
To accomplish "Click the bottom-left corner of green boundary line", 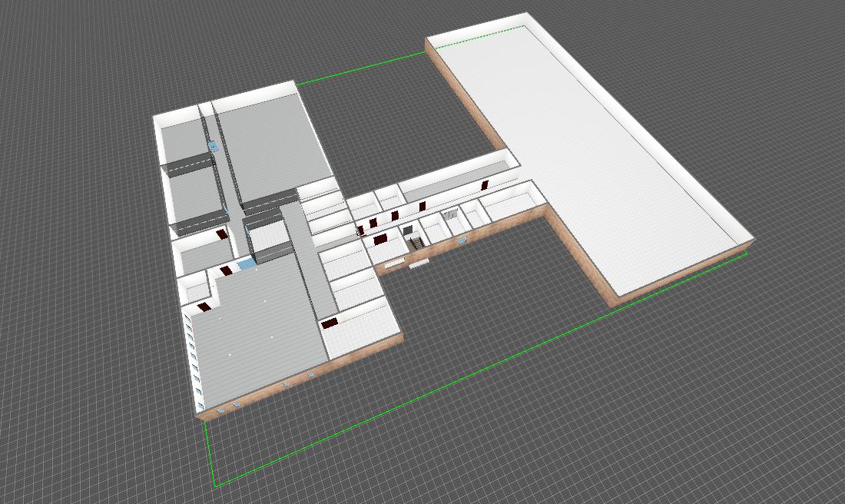I will [215, 486].
